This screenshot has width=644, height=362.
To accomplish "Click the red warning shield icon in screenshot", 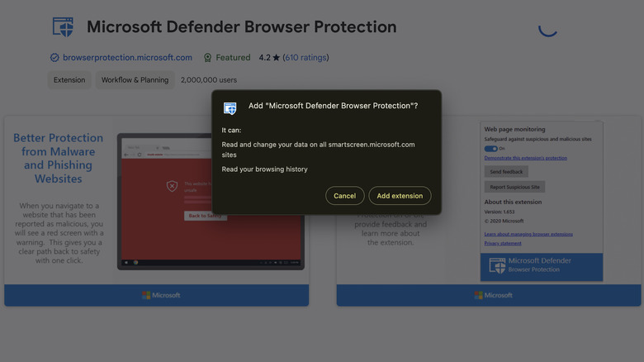I will click(172, 186).
